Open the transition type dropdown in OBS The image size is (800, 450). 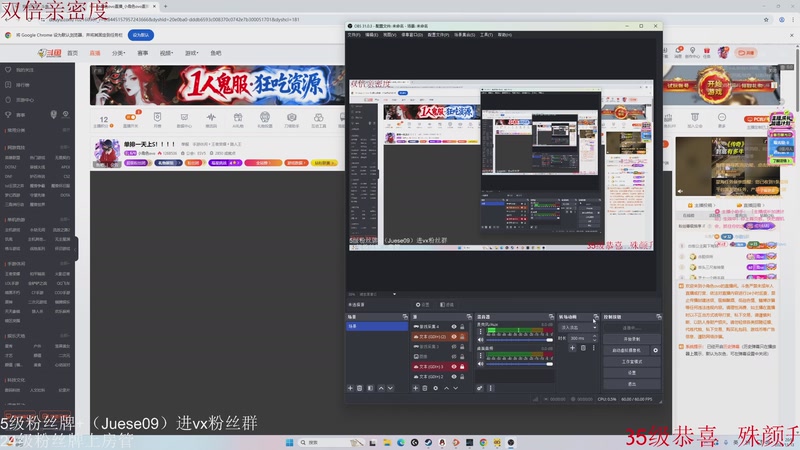coord(578,328)
